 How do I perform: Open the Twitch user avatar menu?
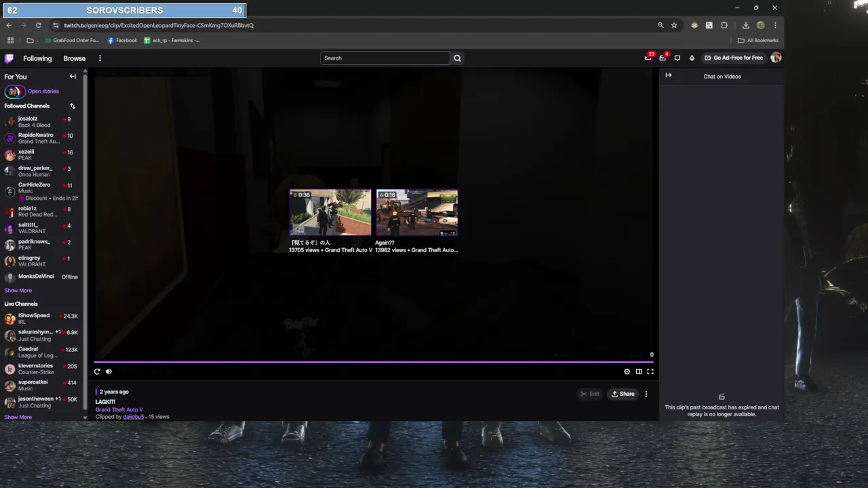[776, 58]
